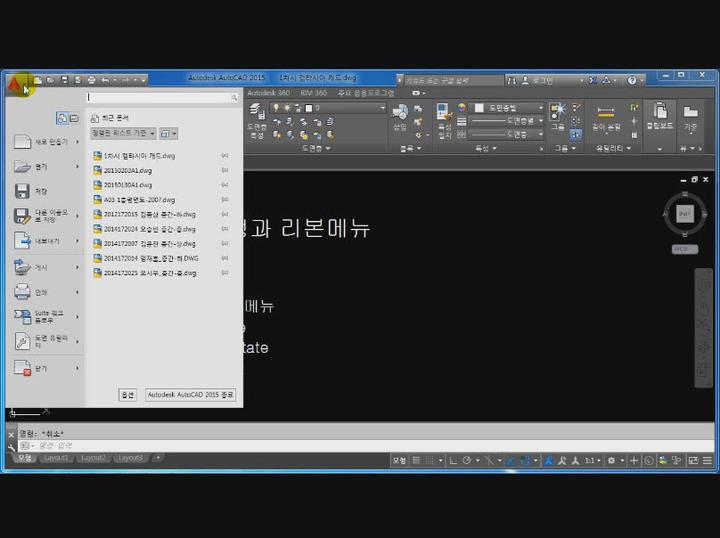Open the icon size view dropdown
This screenshot has height=538, width=720.
(168, 133)
